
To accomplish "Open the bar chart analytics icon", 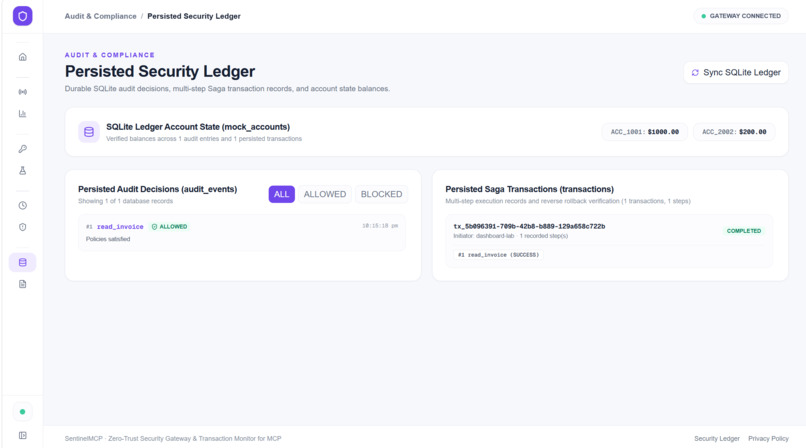I will coord(23,114).
